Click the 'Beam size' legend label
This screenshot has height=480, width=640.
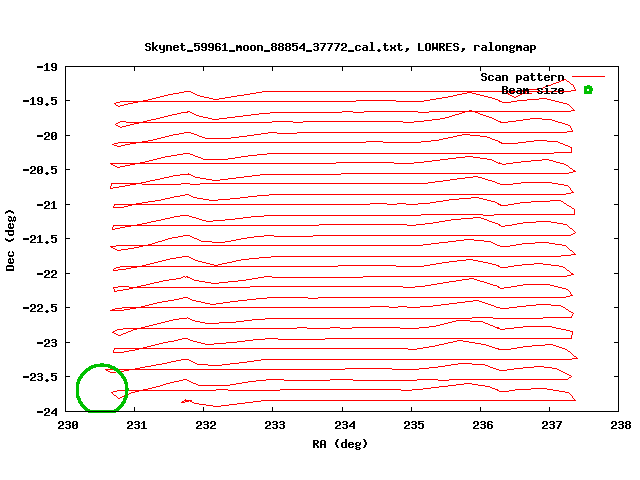click(533, 90)
